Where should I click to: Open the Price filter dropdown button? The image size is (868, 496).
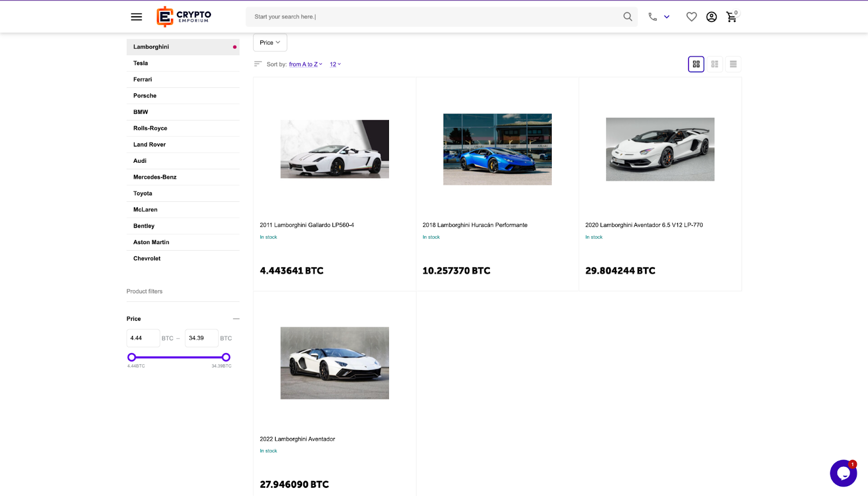pos(270,42)
